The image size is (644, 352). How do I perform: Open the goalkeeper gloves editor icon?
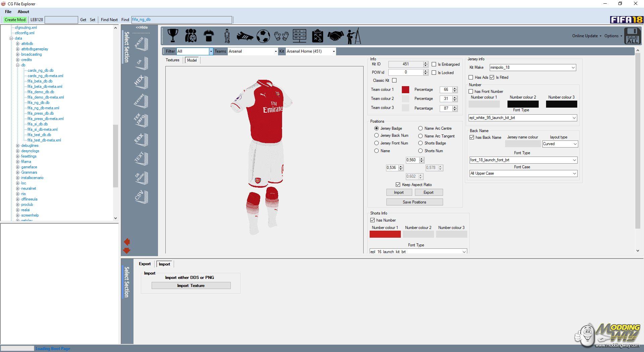coord(281,36)
